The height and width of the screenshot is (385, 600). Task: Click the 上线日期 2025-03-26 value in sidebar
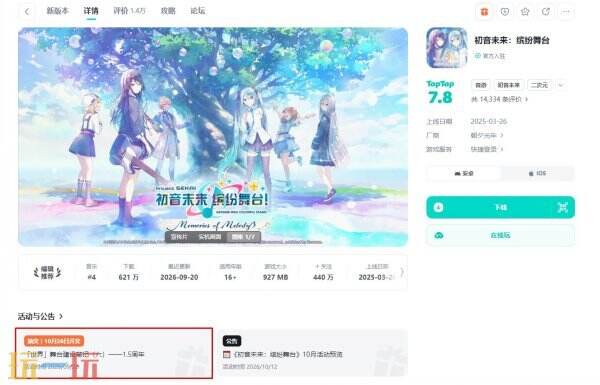click(488, 122)
